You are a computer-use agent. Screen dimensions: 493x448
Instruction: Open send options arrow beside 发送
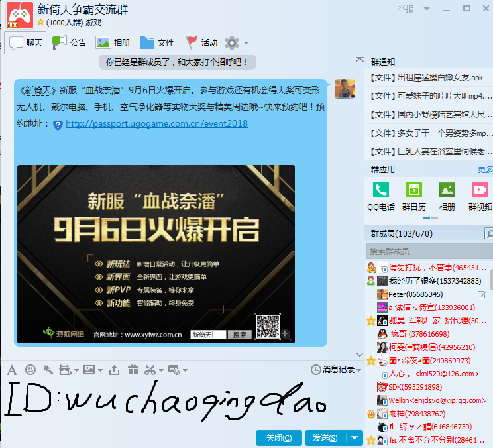[x=355, y=438]
